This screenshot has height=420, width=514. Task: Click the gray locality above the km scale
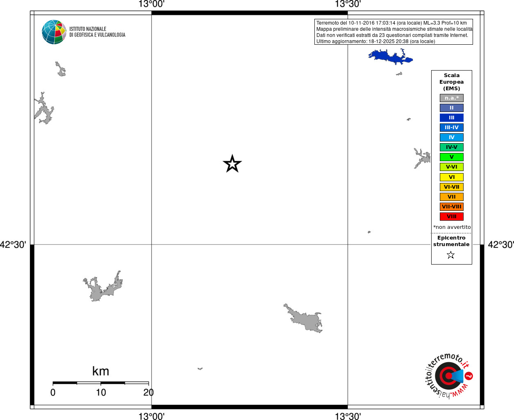[x=102, y=286]
